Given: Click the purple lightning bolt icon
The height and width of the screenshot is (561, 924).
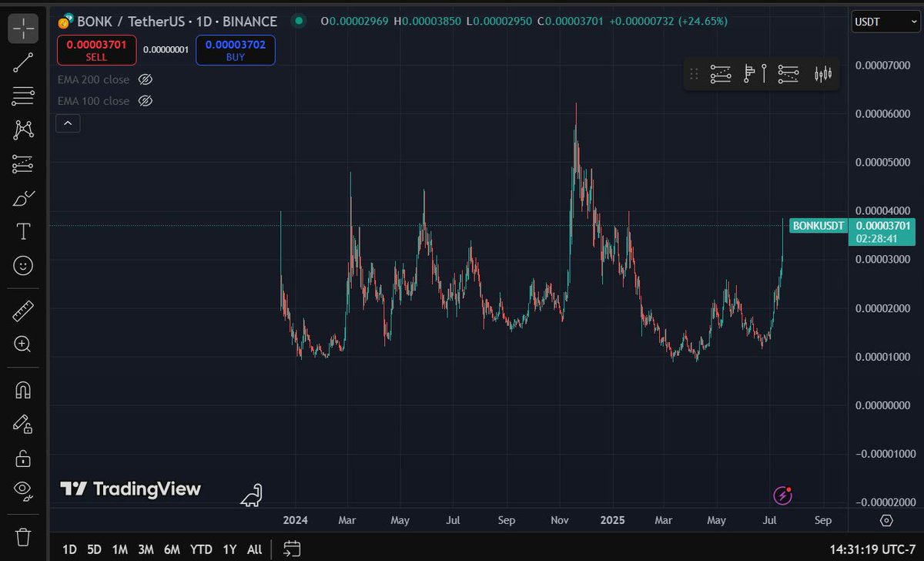Looking at the screenshot, I should point(782,495).
